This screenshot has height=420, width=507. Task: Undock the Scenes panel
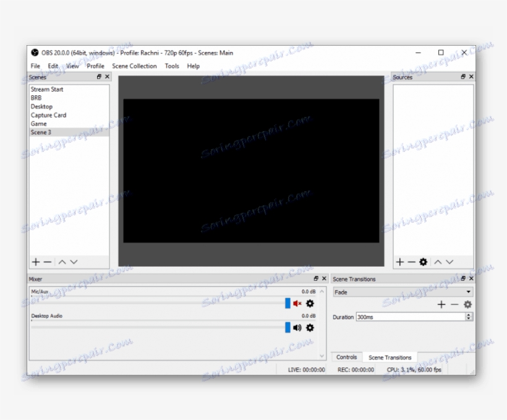point(98,77)
